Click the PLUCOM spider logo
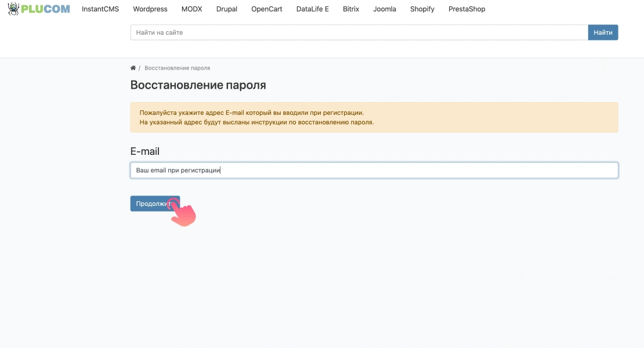The height and width of the screenshot is (348, 644). [x=39, y=9]
